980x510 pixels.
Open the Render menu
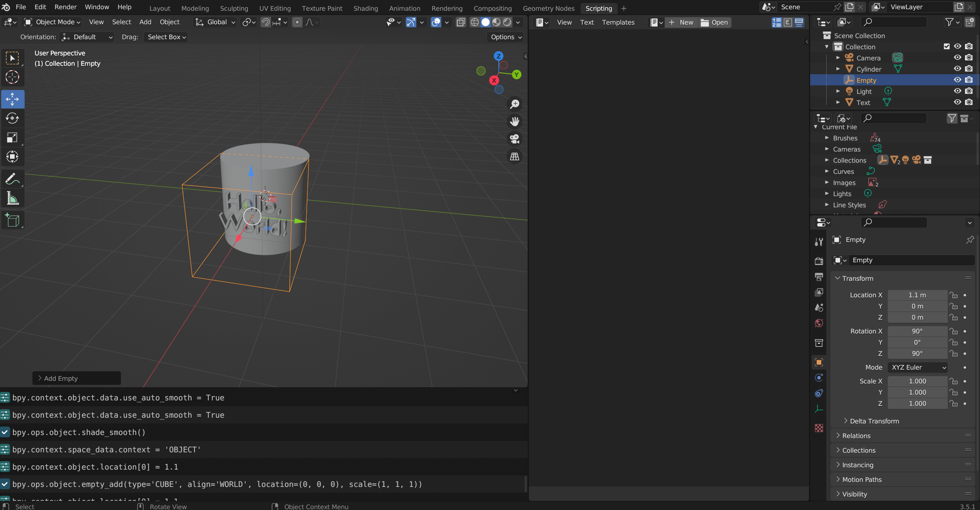click(x=65, y=7)
